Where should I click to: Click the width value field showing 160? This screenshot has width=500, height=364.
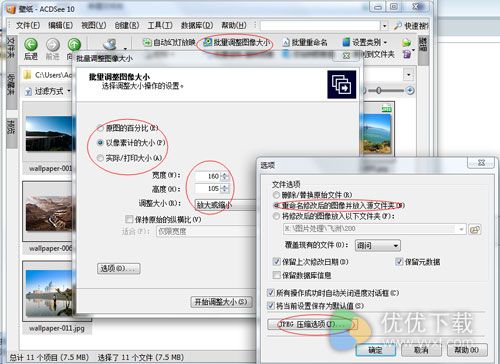click(x=207, y=176)
